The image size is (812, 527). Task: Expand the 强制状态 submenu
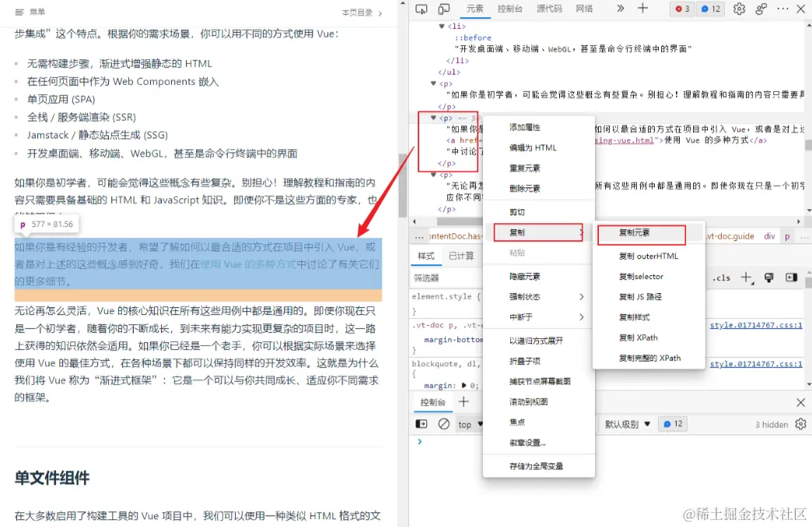(x=538, y=297)
